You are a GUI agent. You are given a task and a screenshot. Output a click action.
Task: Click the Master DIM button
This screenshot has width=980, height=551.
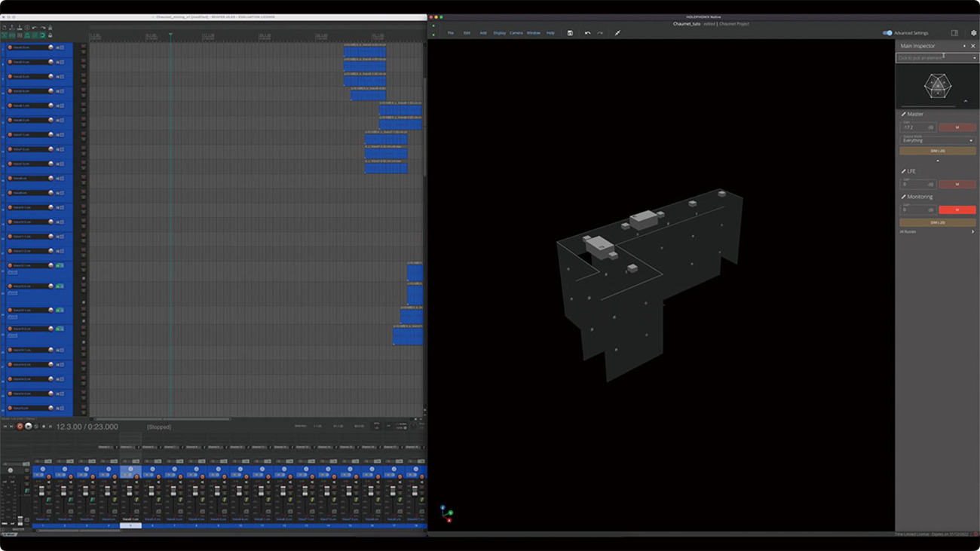point(937,151)
